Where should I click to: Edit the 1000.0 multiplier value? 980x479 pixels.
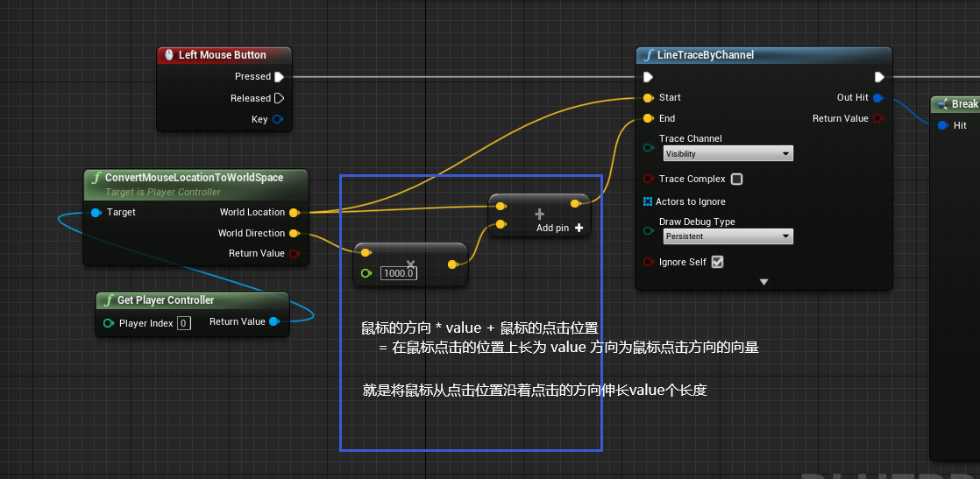point(399,273)
